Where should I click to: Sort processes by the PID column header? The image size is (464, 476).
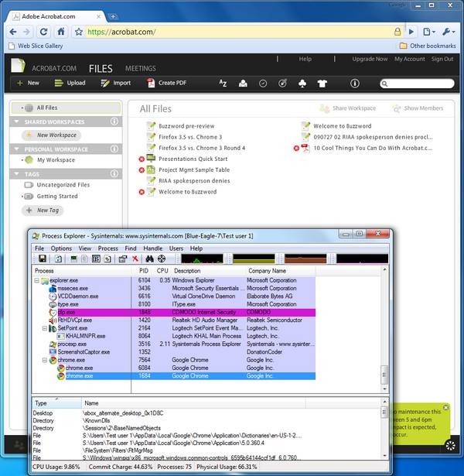[143, 271]
